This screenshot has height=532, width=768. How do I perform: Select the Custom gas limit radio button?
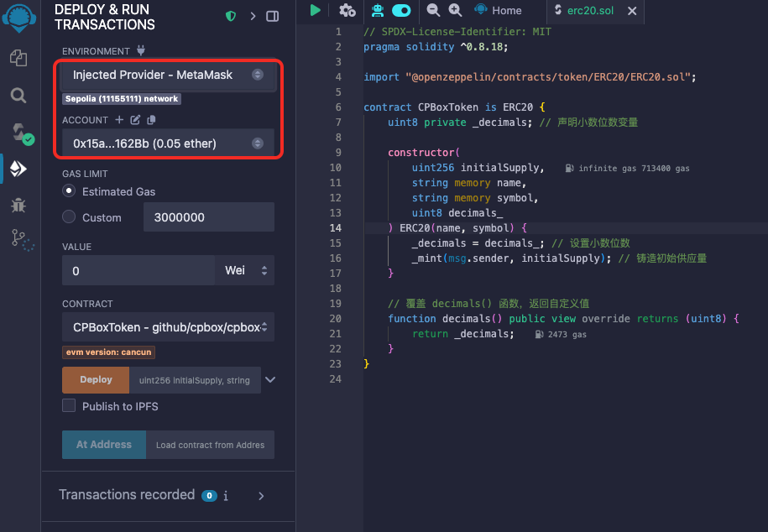[x=69, y=216]
